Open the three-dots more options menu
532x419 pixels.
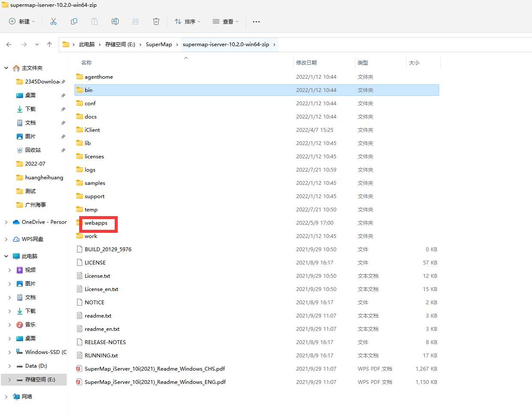click(256, 21)
